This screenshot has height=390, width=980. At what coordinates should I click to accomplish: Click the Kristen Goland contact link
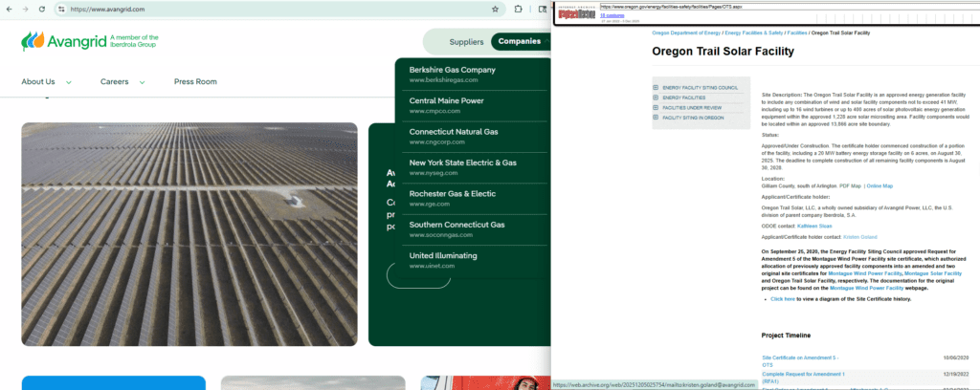pos(860,237)
